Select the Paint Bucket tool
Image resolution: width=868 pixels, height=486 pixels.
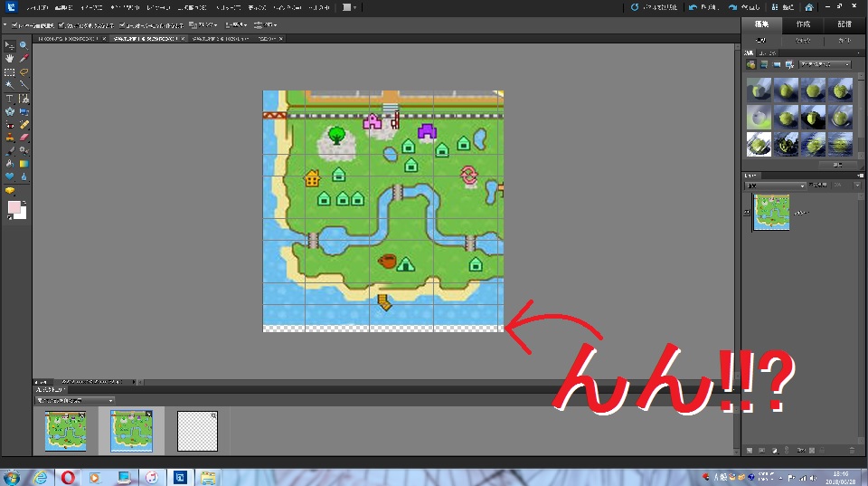coord(9,164)
